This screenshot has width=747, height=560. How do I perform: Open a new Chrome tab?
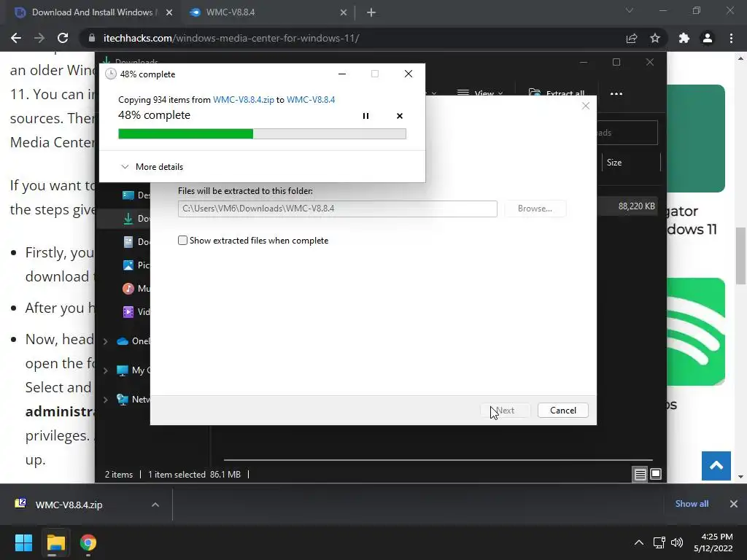[371, 12]
